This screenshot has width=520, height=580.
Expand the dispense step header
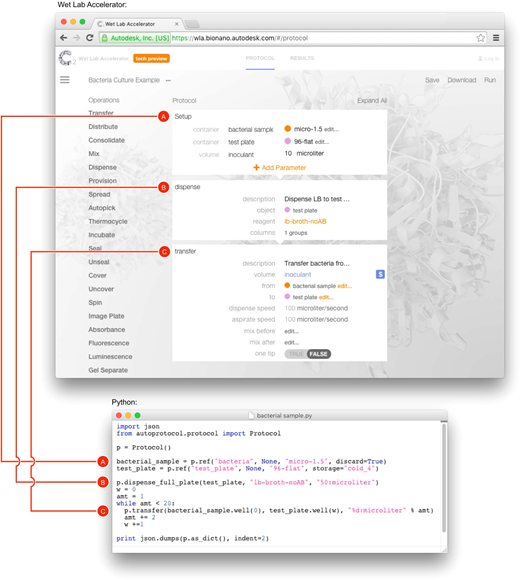point(187,187)
